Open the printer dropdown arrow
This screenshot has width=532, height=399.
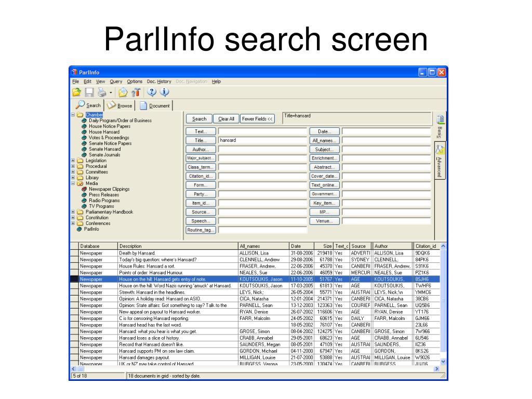[111, 92]
